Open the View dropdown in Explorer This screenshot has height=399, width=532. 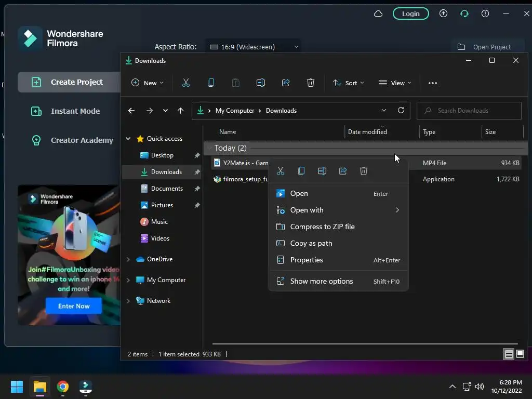[395, 83]
